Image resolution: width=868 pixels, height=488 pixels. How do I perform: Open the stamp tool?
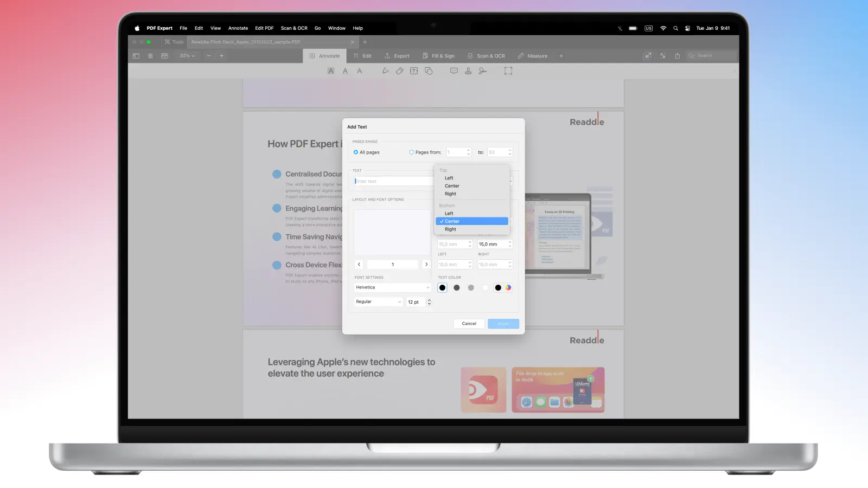click(468, 71)
